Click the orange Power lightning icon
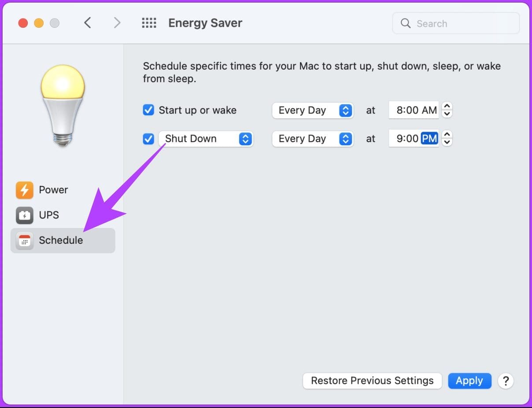The height and width of the screenshot is (408, 532). pos(25,190)
